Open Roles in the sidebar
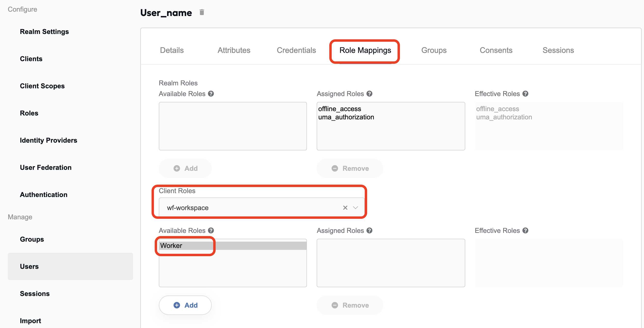This screenshot has height=328, width=644. pos(29,113)
